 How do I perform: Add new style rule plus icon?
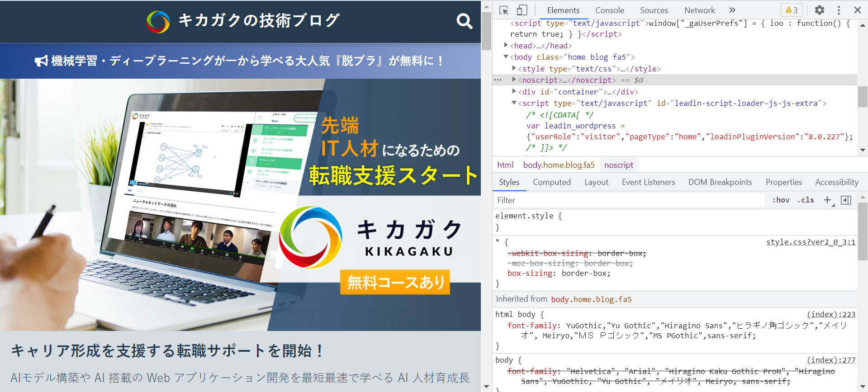827,200
